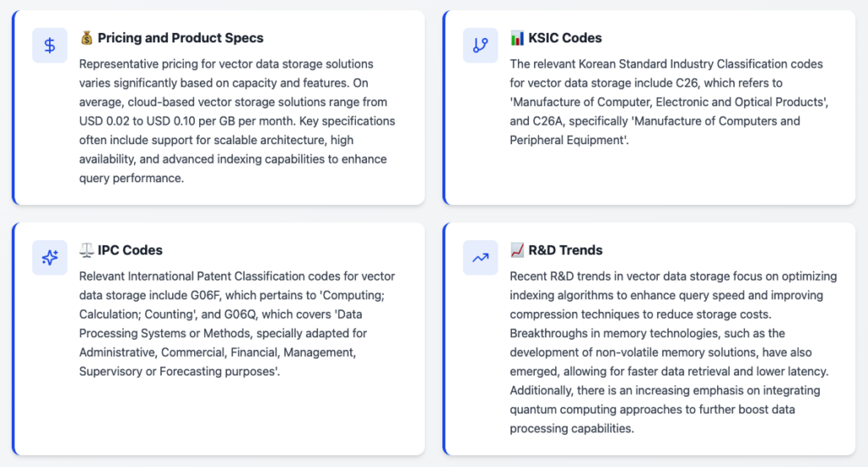Viewport: 868px width, 467px height.
Task: Click the balance scale emoji by IPC Codes
Action: coord(86,250)
